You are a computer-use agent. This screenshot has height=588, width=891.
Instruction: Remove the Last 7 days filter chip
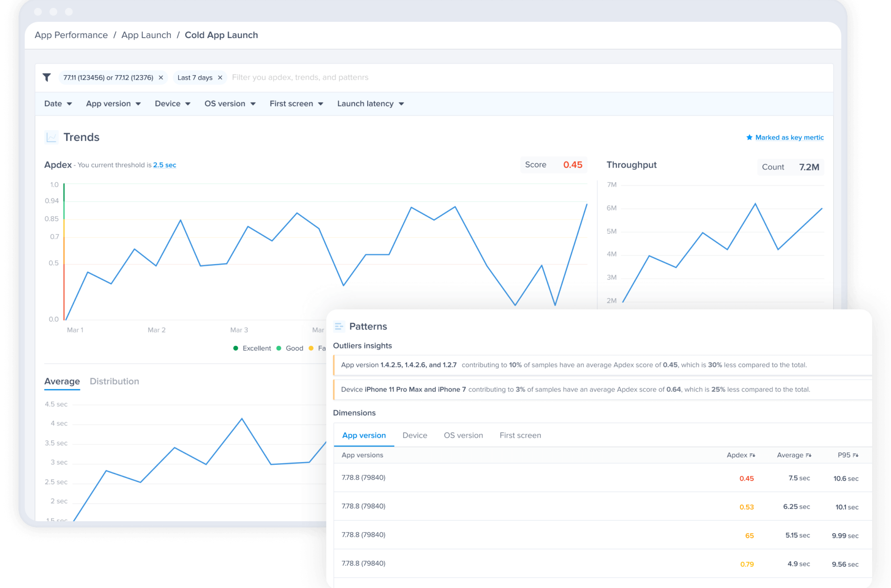coord(220,78)
